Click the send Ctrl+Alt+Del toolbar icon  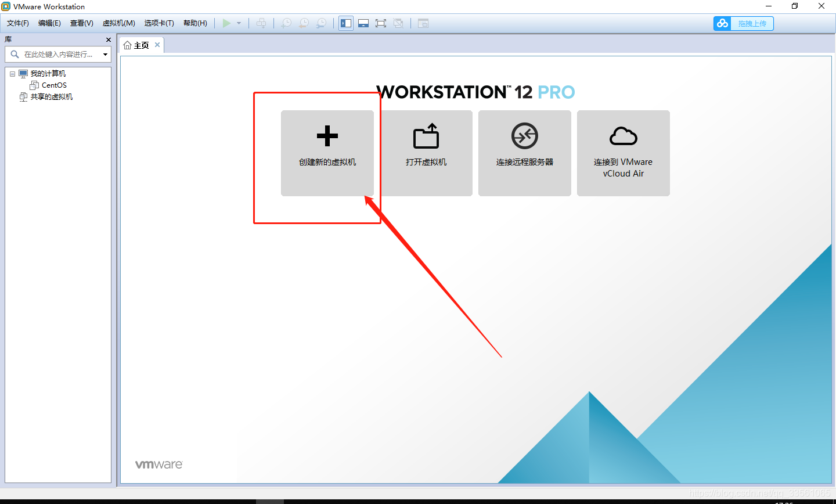(262, 23)
